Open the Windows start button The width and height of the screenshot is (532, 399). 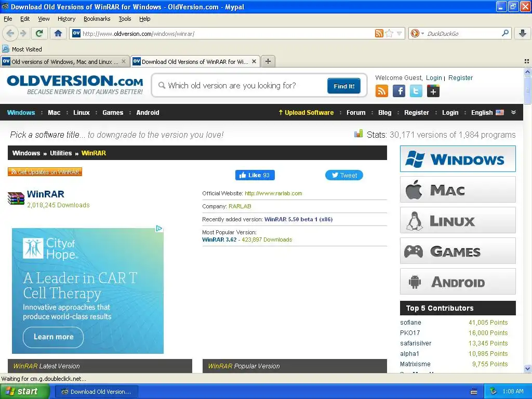(25, 392)
